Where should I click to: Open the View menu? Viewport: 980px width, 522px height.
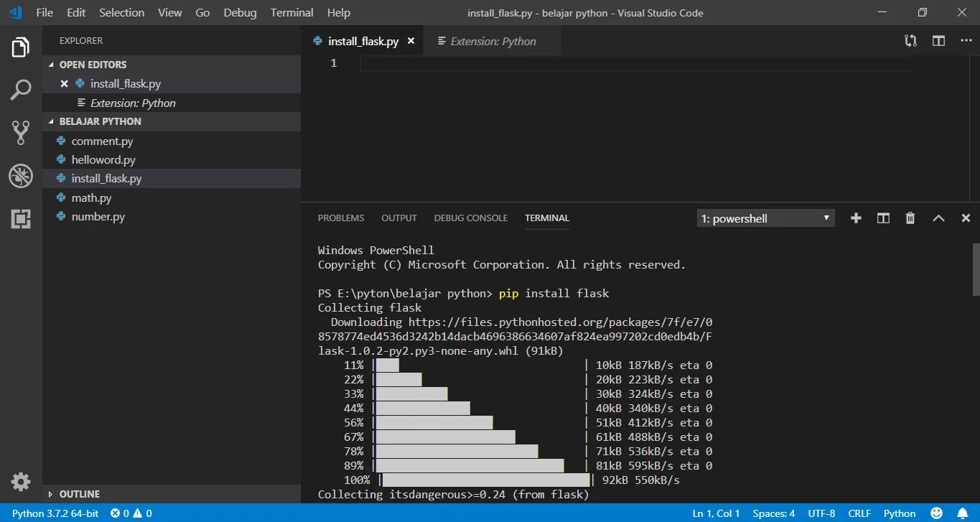169,12
